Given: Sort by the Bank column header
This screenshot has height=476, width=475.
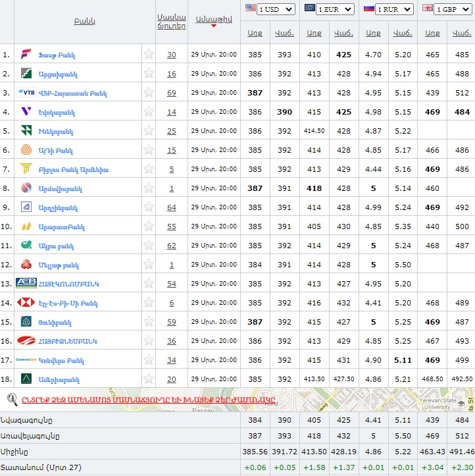Looking at the screenshot, I should [85, 21].
